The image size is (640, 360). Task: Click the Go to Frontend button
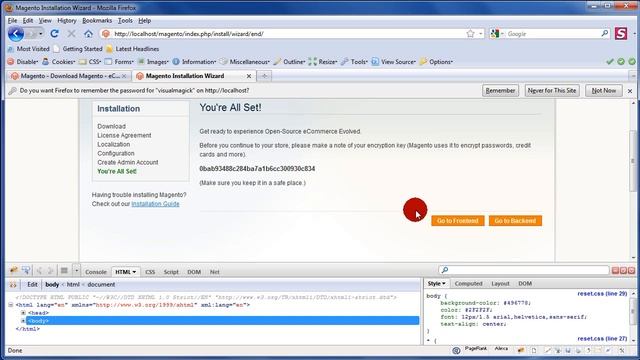458,221
